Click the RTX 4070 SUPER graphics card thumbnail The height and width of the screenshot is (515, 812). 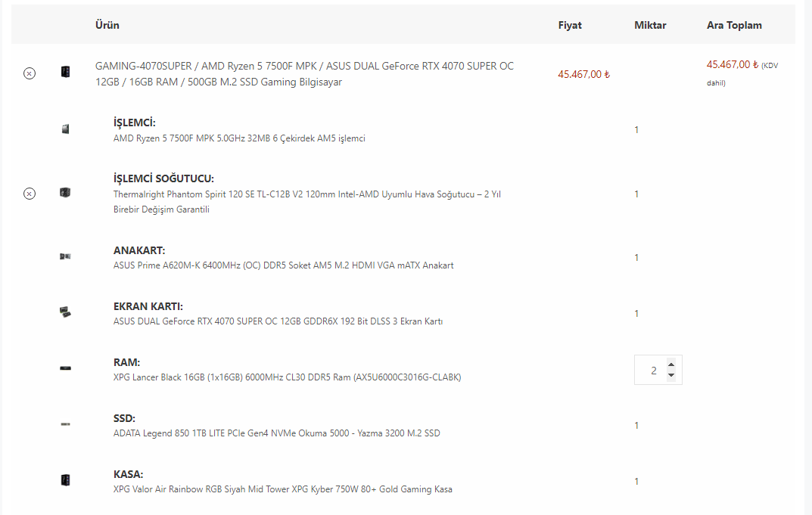click(65, 312)
